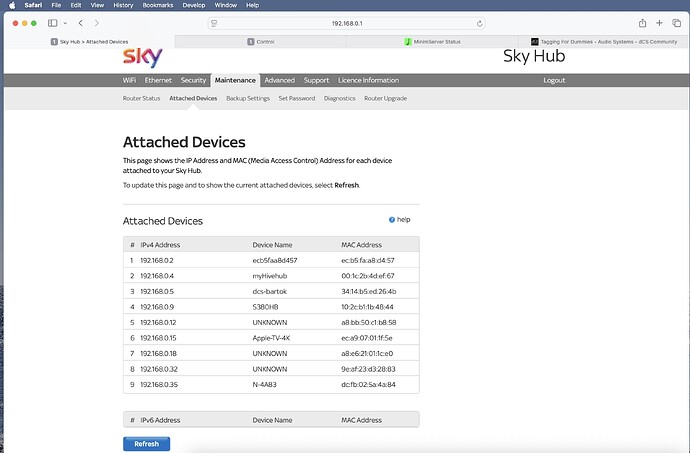This screenshot has width=690, height=453.
Task: Go back with the back arrow
Action: 81,23
